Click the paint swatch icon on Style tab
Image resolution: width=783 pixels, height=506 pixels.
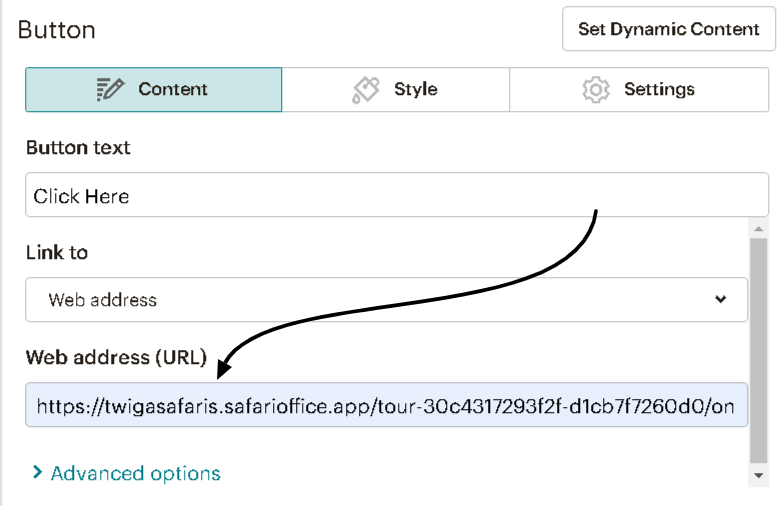click(x=366, y=90)
